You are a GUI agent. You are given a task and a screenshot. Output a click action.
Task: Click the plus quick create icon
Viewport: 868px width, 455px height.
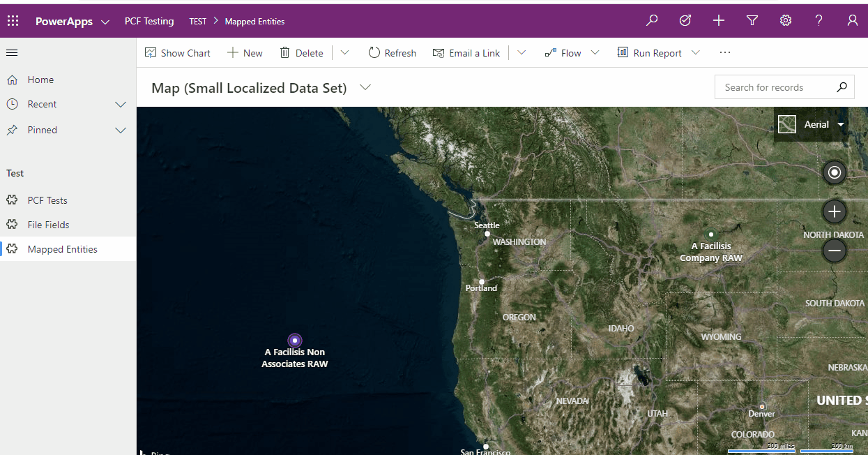tap(719, 21)
